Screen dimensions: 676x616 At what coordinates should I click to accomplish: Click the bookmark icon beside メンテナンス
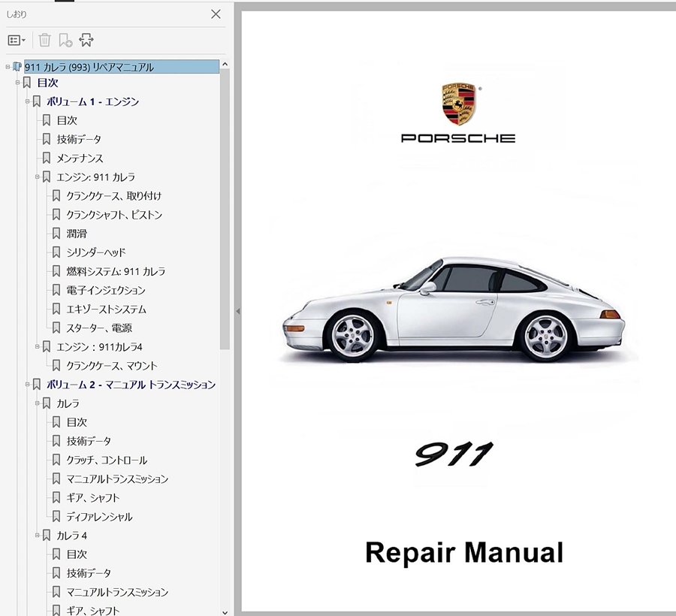[47, 159]
